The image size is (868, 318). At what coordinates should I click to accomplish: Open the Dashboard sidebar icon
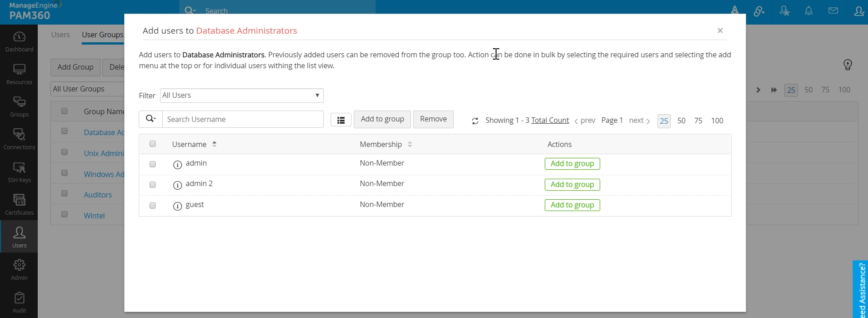point(19,41)
